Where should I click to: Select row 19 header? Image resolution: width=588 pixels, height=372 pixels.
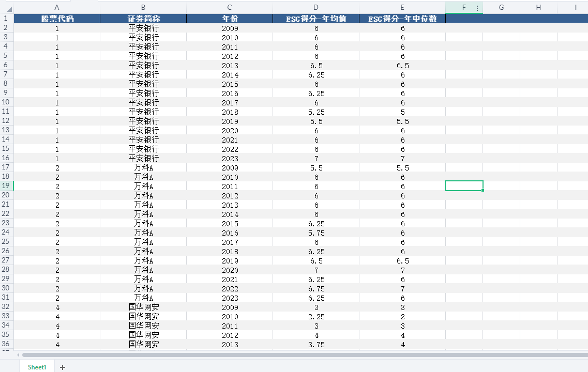6,186
